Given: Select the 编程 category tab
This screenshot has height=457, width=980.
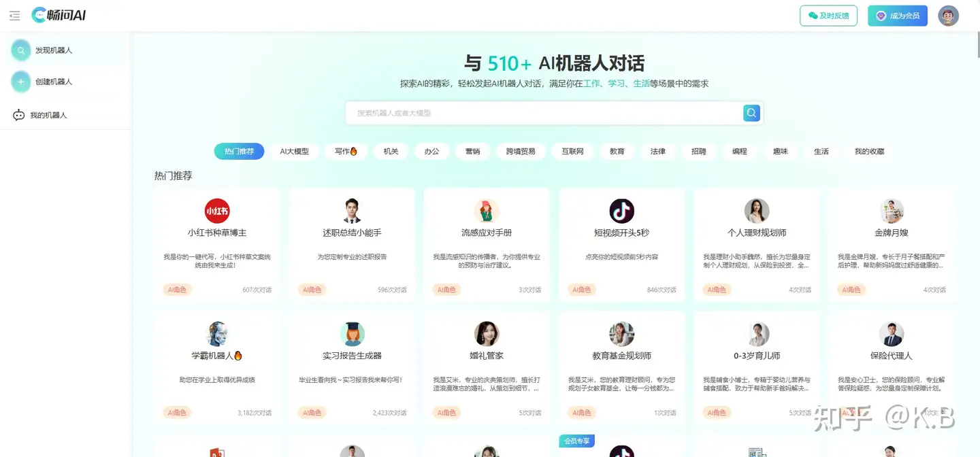Looking at the screenshot, I should [x=740, y=151].
